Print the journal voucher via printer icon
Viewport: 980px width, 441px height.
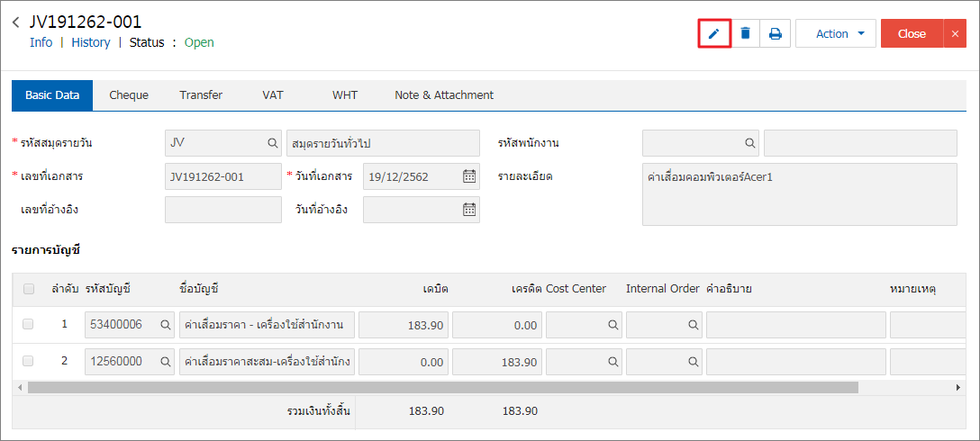[x=775, y=33]
